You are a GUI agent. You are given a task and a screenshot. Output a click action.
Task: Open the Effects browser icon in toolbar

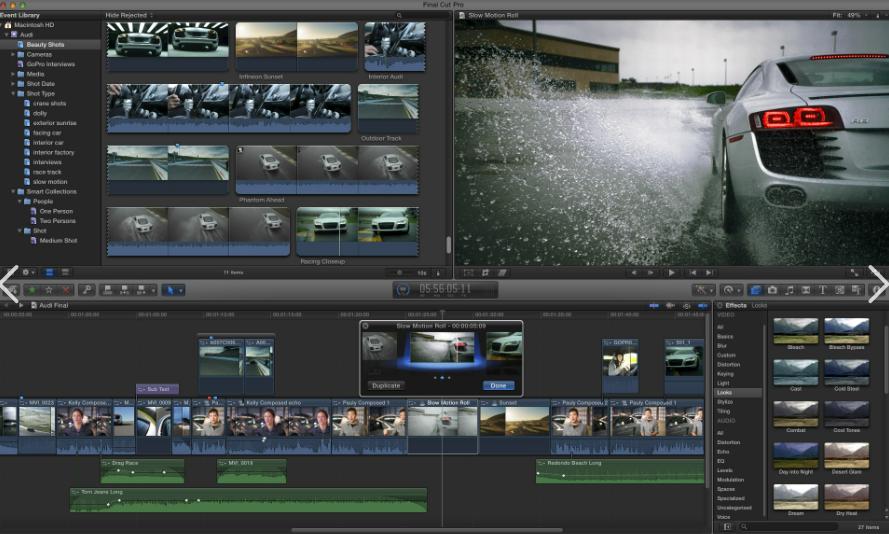coord(755,290)
